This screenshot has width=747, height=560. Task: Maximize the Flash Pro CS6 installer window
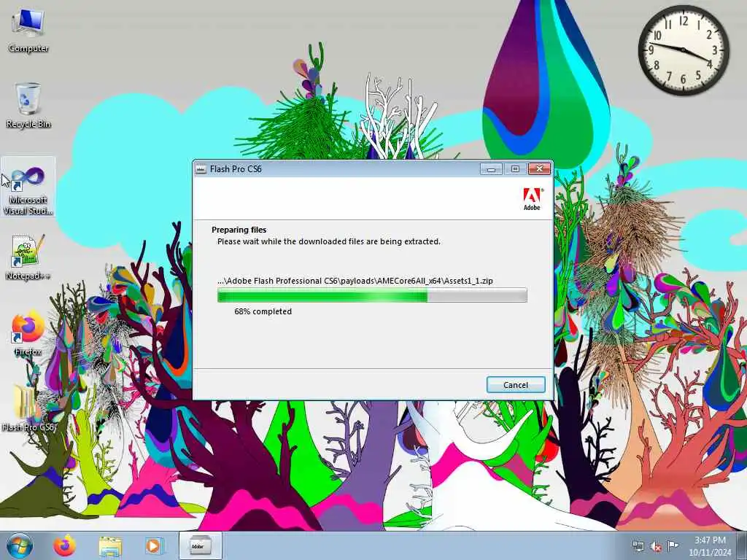pyautogui.click(x=515, y=168)
